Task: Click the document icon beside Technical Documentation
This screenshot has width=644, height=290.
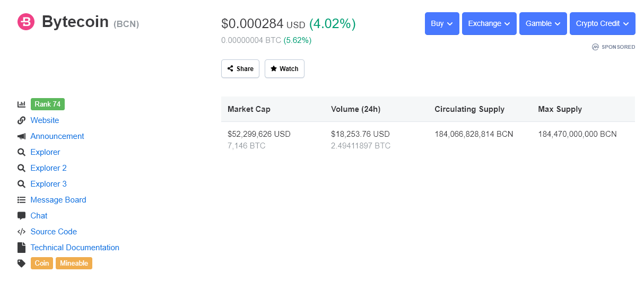Action: click(x=21, y=248)
